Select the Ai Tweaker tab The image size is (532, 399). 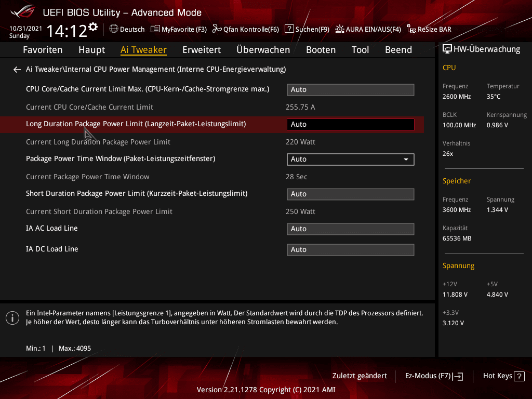point(143,50)
